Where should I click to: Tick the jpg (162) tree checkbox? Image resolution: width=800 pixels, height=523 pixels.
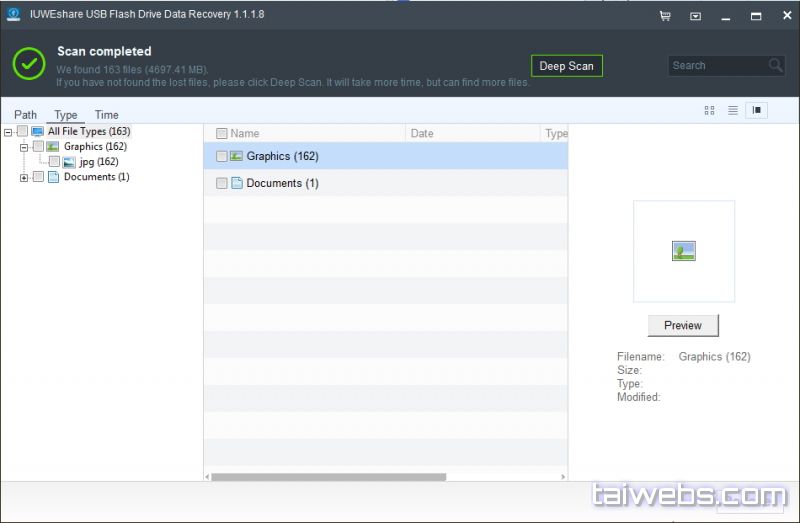coord(54,162)
